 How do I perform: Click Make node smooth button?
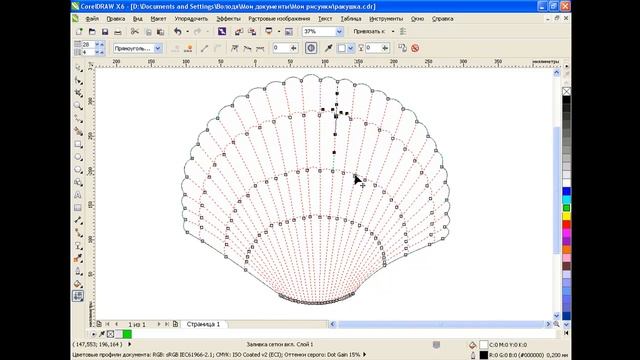[x=247, y=48]
